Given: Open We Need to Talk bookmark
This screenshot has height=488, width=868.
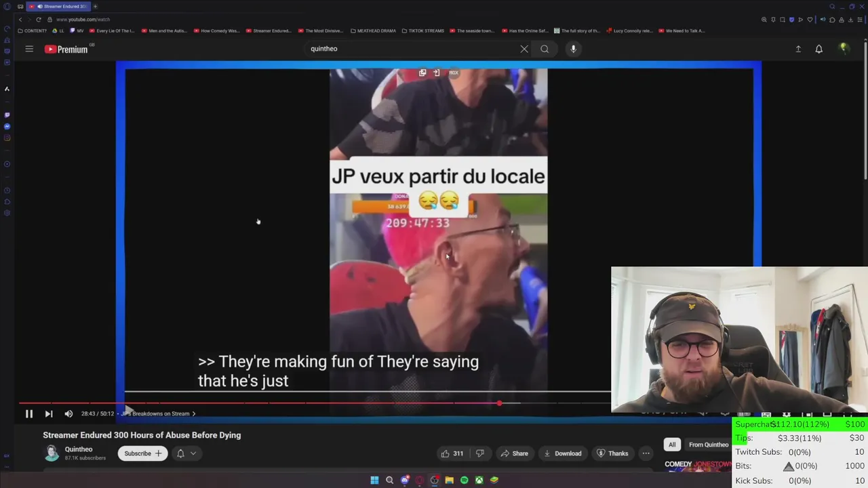Looking at the screenshot, I should pyautogui.click(x=682, y=30).
